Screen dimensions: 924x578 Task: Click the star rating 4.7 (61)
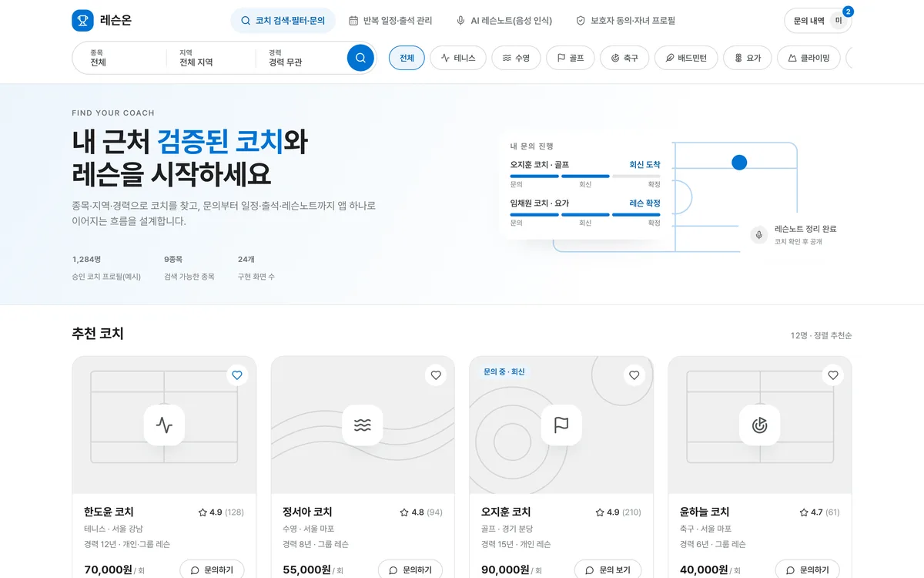819,512
